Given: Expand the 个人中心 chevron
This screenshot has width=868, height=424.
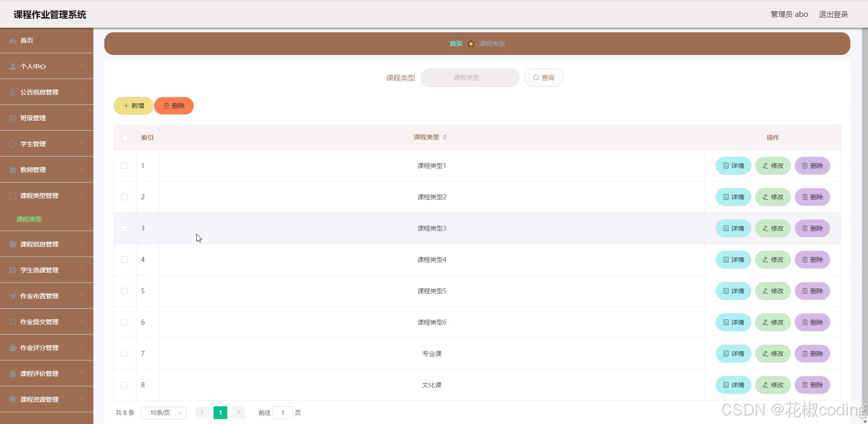Looking at the screenshot, I should coord(82,66).
